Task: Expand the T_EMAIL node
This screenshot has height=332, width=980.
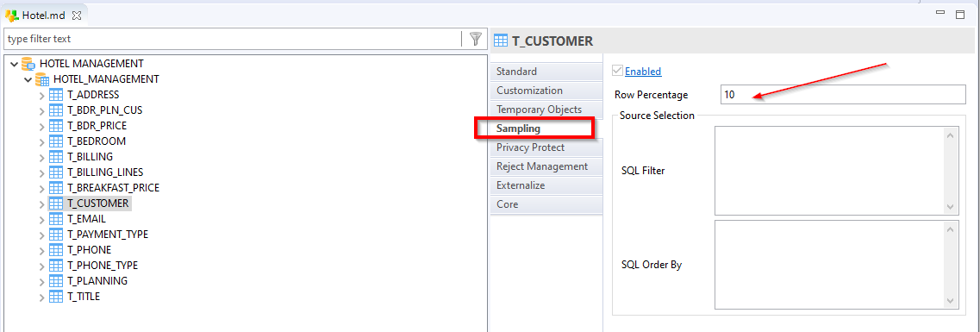Action: (x=42, y=220)
